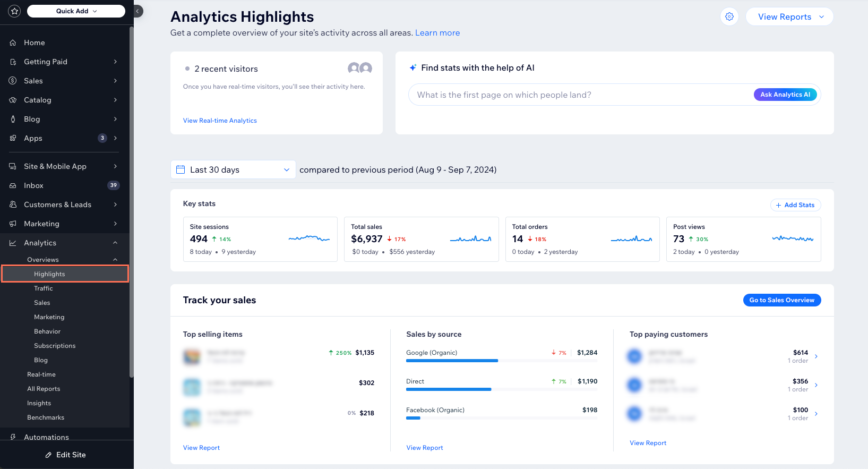Viewport: 868px width, 469px height.
Task: Click the Site sessions stat card
Action: click(x=260, y=239)
